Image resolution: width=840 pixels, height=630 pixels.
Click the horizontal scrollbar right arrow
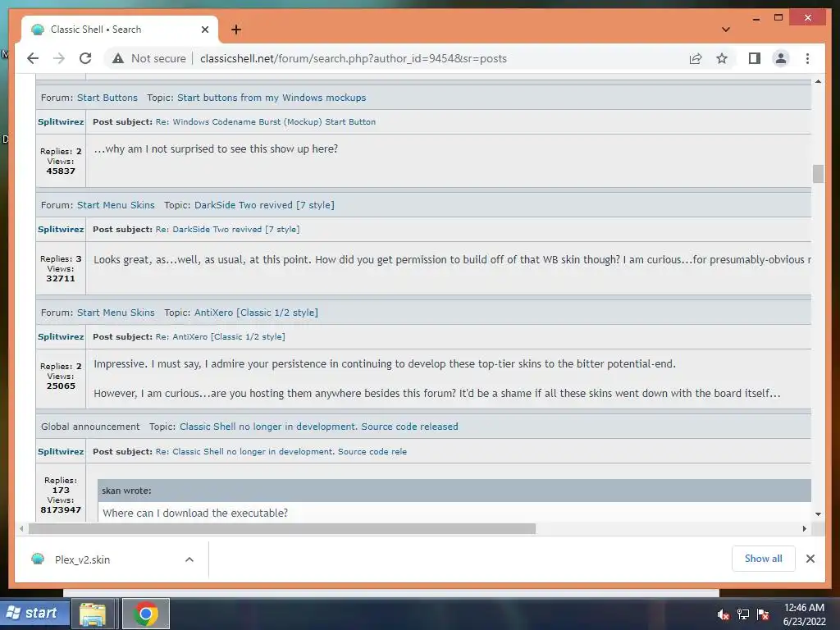[804, 529]
